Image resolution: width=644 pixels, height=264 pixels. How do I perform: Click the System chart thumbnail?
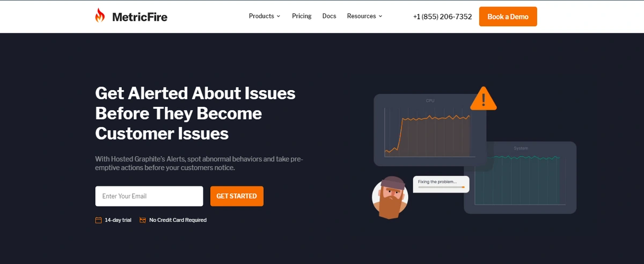520,178
